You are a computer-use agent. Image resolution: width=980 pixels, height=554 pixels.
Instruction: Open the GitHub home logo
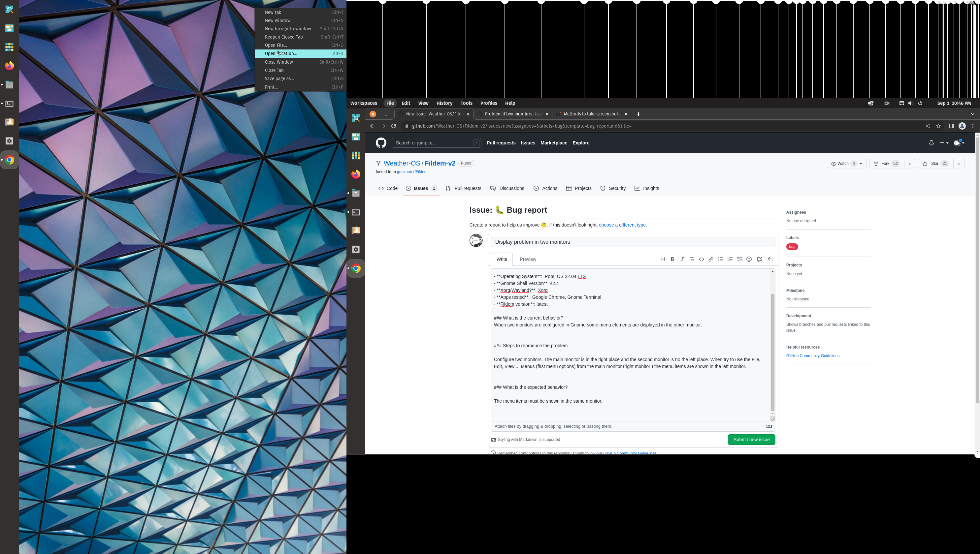[381, 143]
